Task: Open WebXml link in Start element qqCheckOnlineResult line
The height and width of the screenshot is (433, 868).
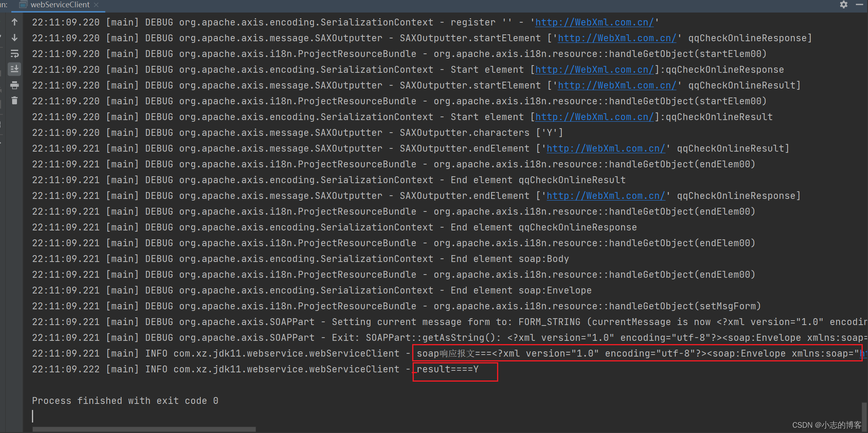Action: (x=594, y=117)
